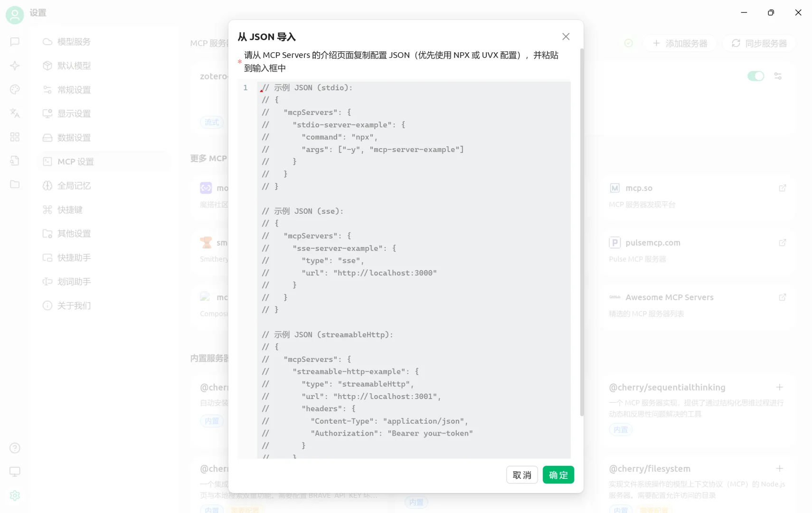The height and width of the screenshot is (513, 812).
Task: Select 全局记忆 in settings menu
Action: [x=104, y=186]
